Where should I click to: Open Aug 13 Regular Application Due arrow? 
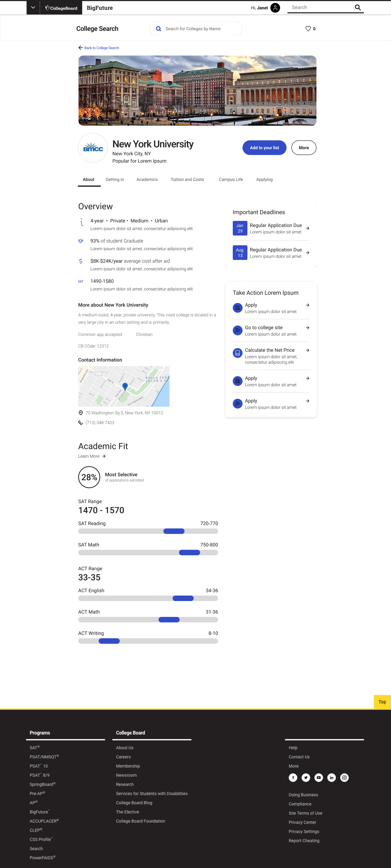307,253
